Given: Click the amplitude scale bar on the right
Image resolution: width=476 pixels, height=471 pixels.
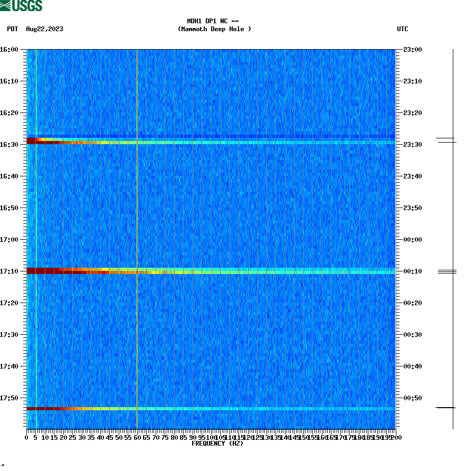Looking at the screenshot, I should [x=453, y=238].
